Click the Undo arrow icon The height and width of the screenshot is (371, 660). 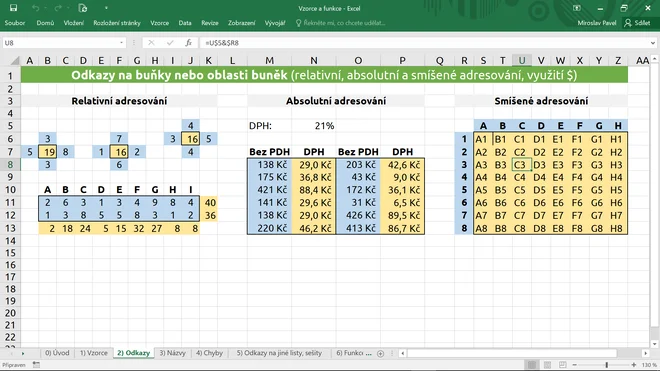coord(35,8)
